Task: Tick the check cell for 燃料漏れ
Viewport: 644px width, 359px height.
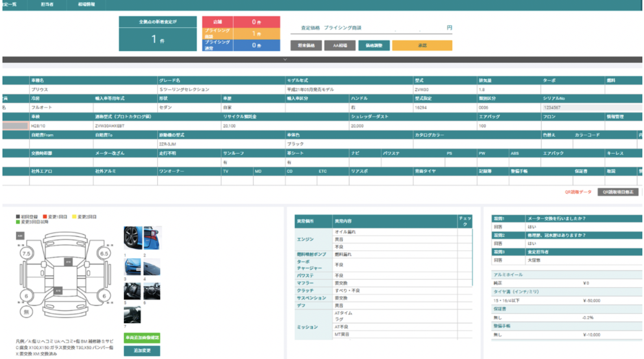Action: [x=465, y=254]
